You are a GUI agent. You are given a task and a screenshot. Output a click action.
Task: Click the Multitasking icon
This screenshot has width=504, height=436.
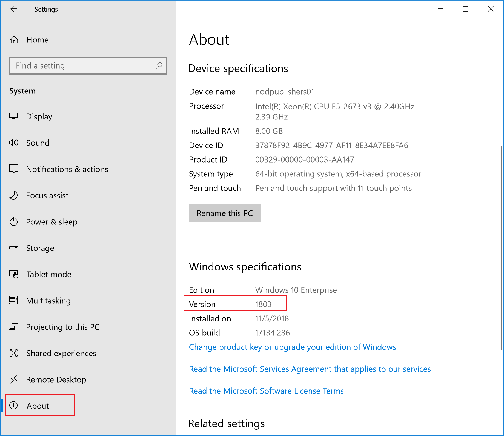pyautogui.click(x=14, y=300)
